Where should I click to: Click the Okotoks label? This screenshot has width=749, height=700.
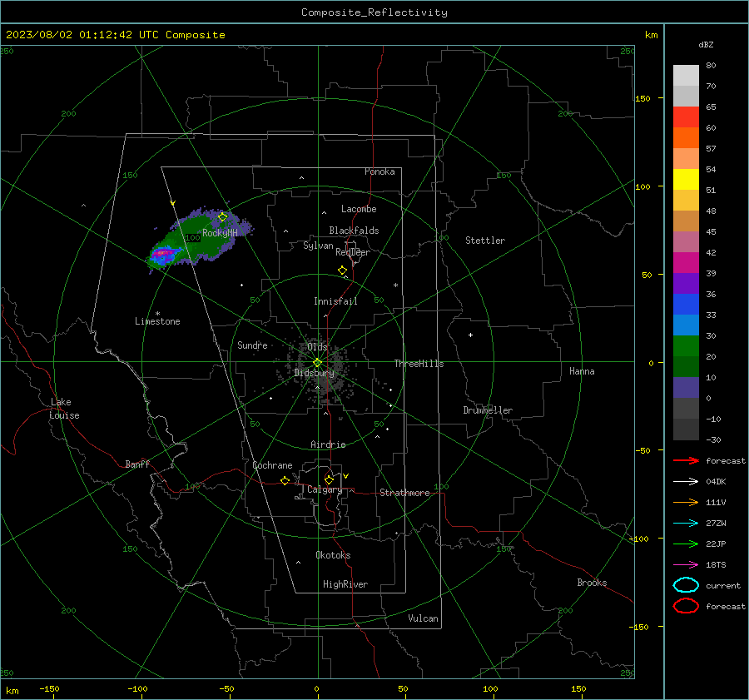tap(333, 555)
